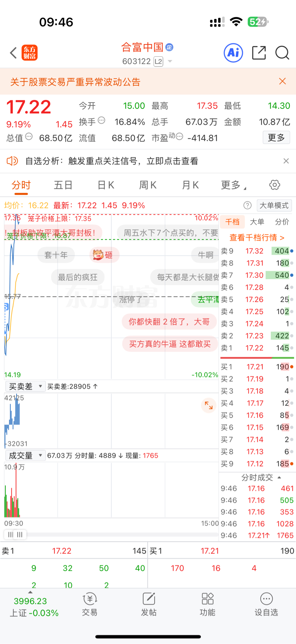Open the search magnifier icon
Screen dimensions: 296x644
(x=282, y=53)
